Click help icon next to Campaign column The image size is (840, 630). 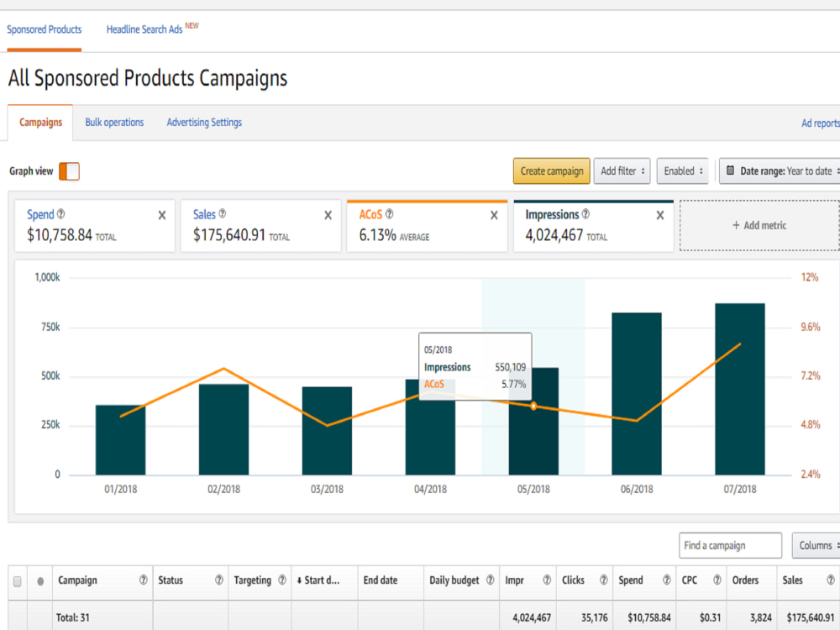(143, 580)
